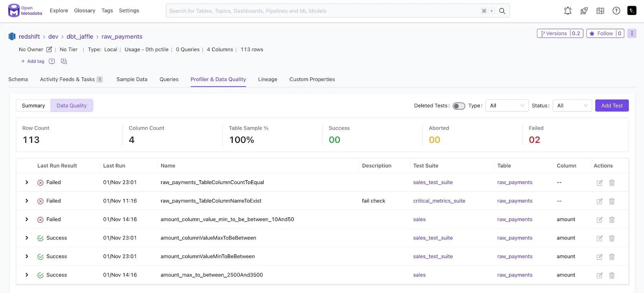The height and width of the screenshot is (293, 644).
Task: Select the Summary view tab
Action: pyautogui.click(x=33, y=105)
